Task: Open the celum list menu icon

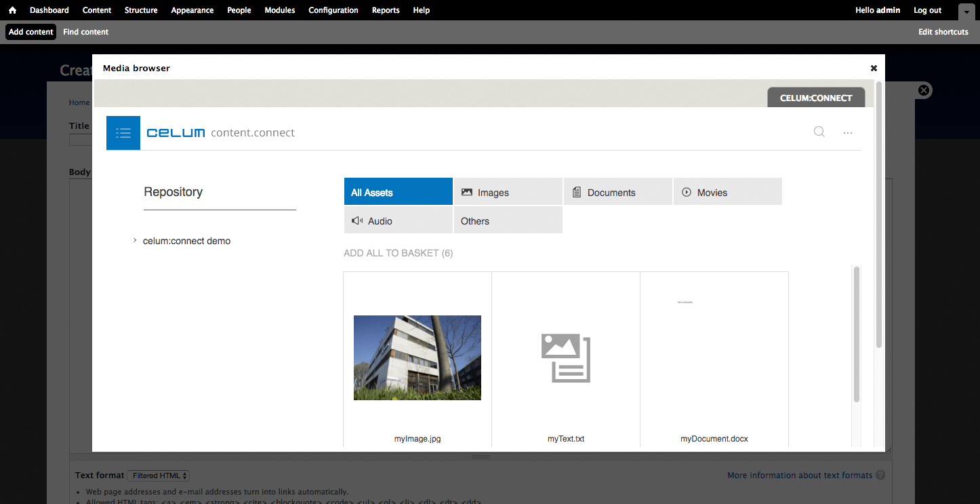Action: point(123,133)
